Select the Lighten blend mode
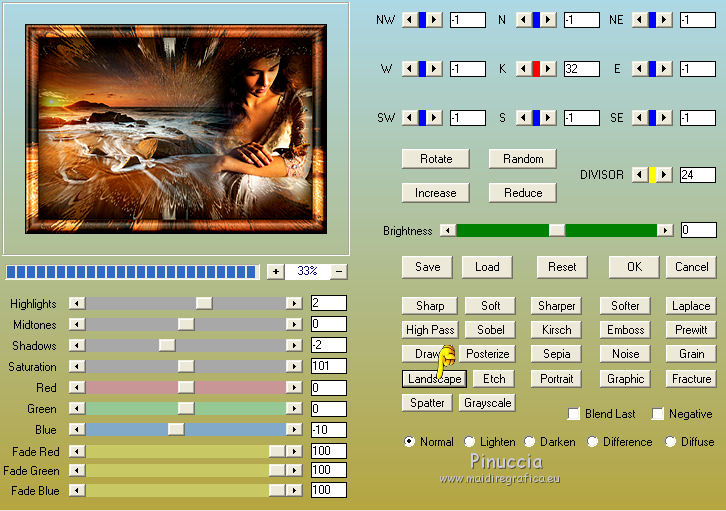 pos(469,442)
